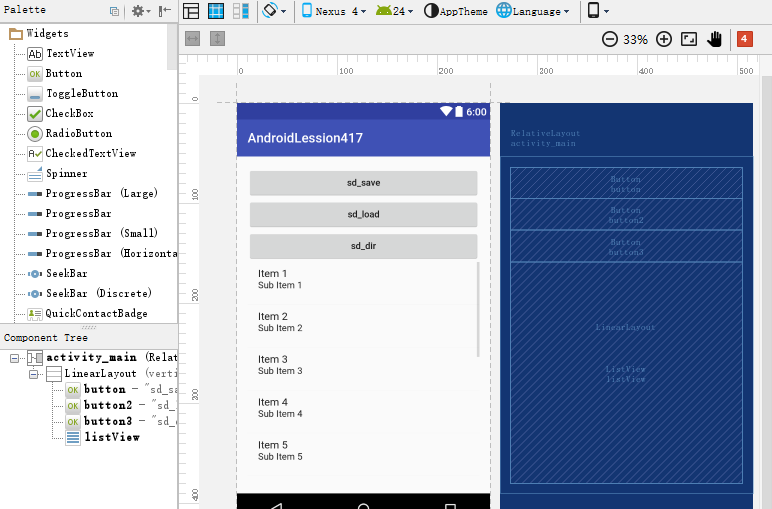Open the Nexus 4 device dropdown
Viewport: 772px width, 509px height.
click(334, 11)
